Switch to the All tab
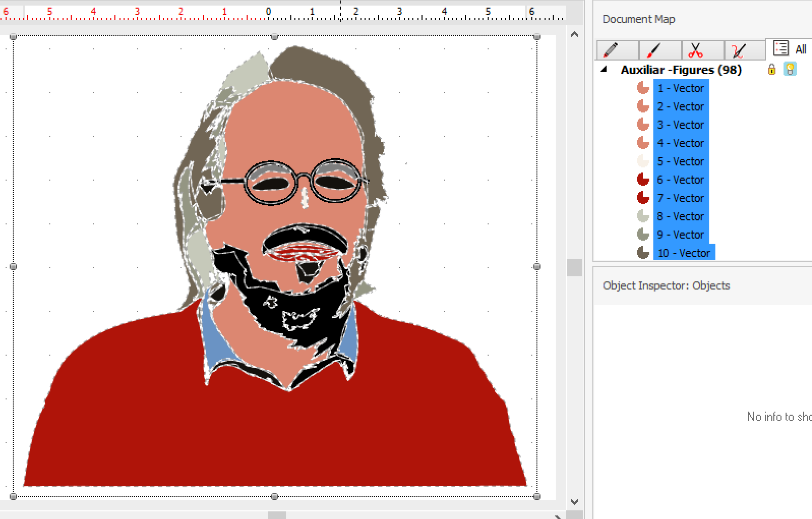Viewport: 812px width, 519px height. [x=789, y=49]
